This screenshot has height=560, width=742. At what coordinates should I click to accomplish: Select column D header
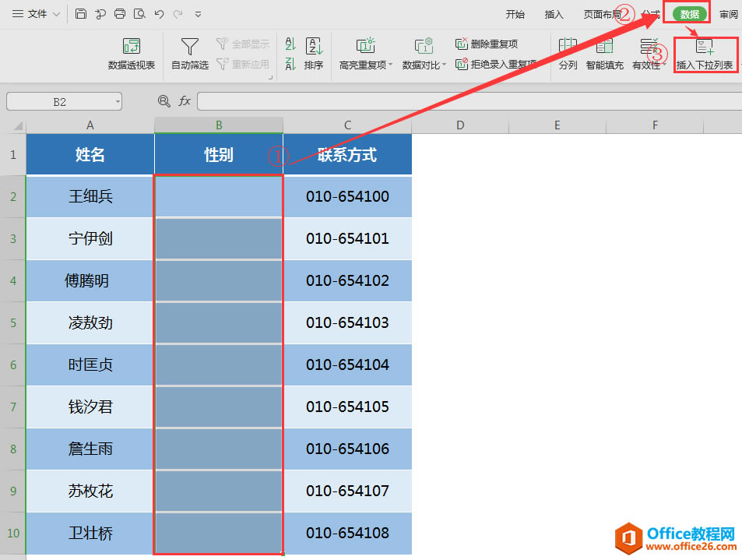click(x=460, y=125)
